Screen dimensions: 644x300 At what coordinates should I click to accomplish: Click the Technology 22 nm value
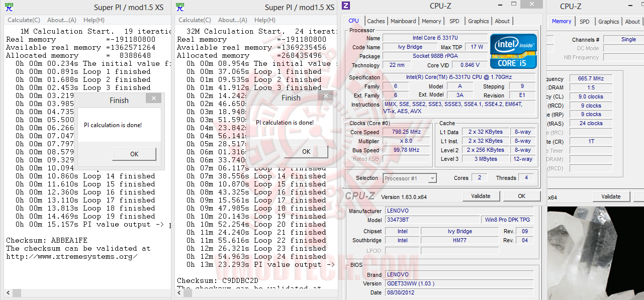[x=397, y=65]
